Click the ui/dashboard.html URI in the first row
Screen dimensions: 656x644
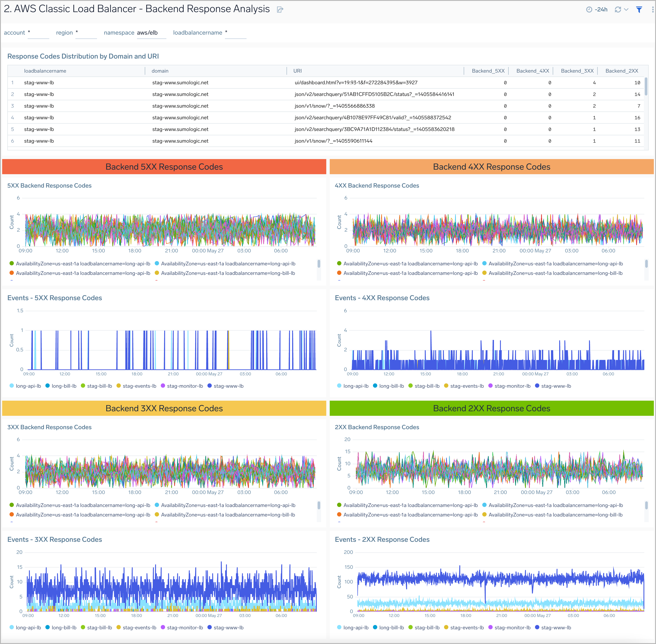356,82
